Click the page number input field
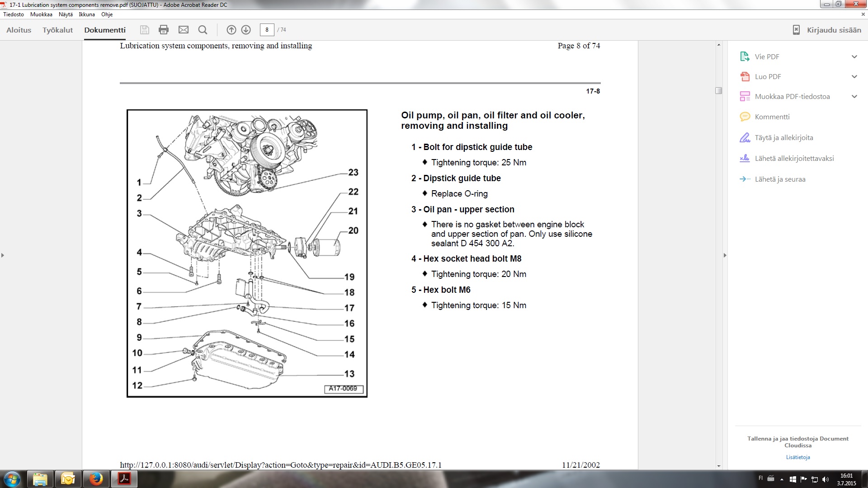The image size is (868, 488). (267, 30)
